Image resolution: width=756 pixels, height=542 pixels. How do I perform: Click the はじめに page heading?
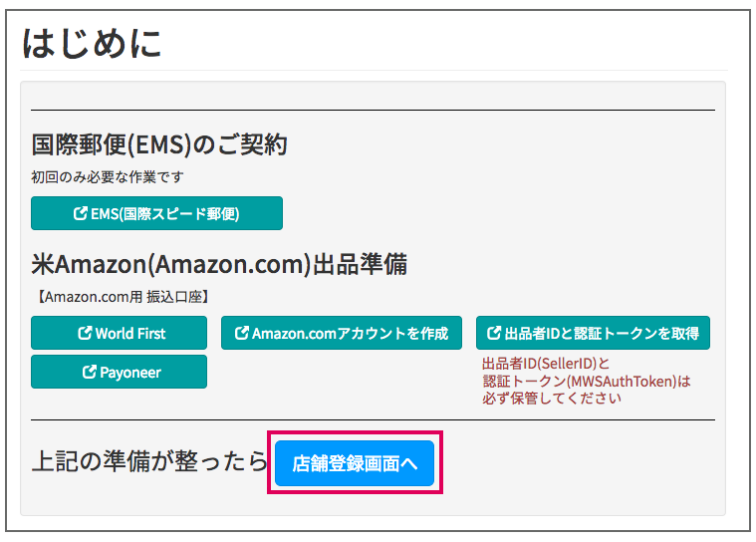[92, 44]
